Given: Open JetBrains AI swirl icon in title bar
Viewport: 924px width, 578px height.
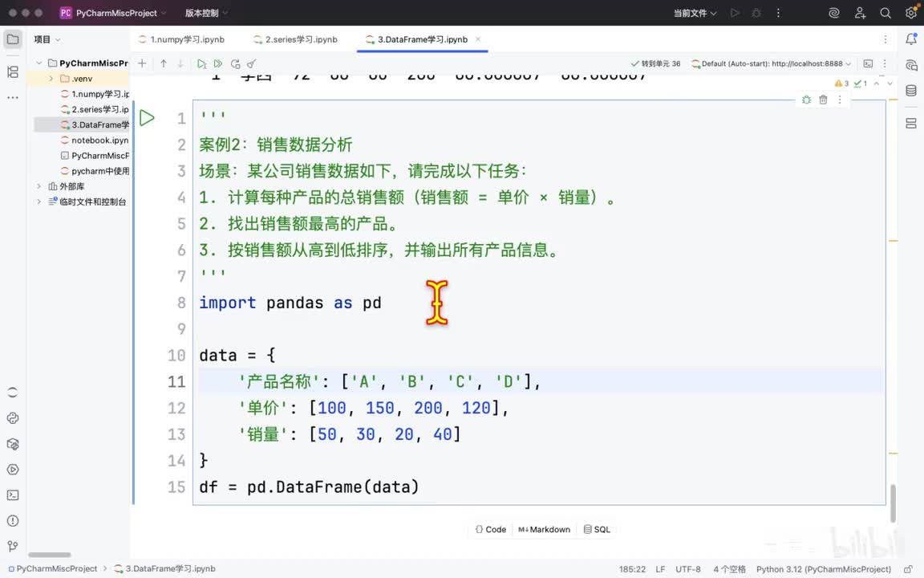Looking at the screenshot, I should click(834, 13).
